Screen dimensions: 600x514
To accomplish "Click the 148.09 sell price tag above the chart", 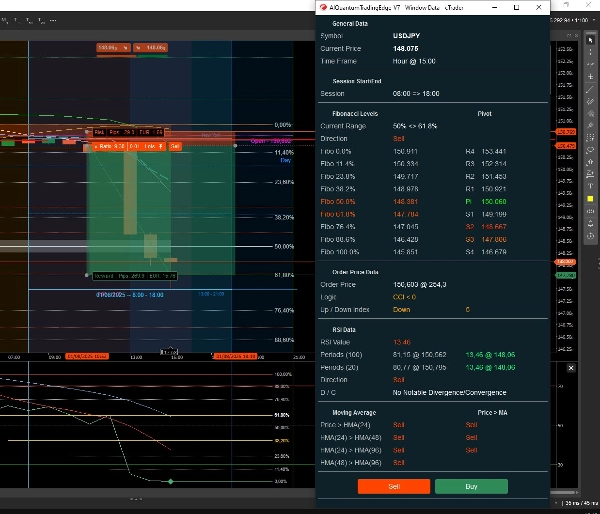I will point(155,47).
